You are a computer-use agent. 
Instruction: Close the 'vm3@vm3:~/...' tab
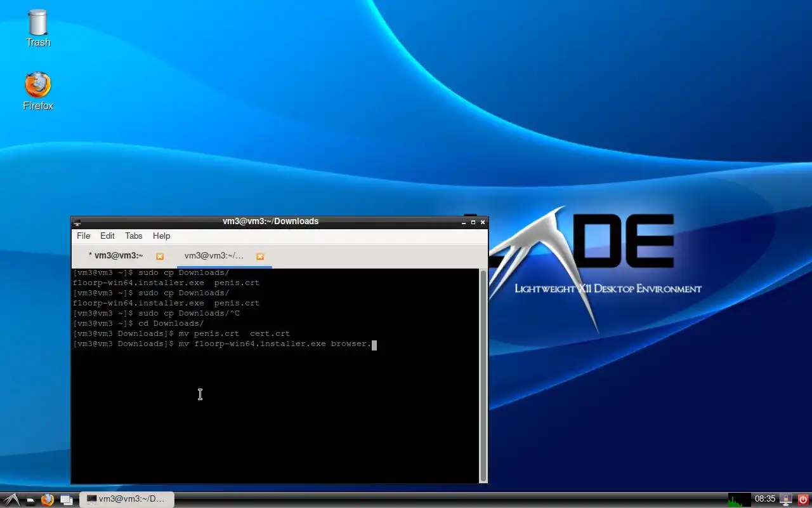[x=260, y=257]
